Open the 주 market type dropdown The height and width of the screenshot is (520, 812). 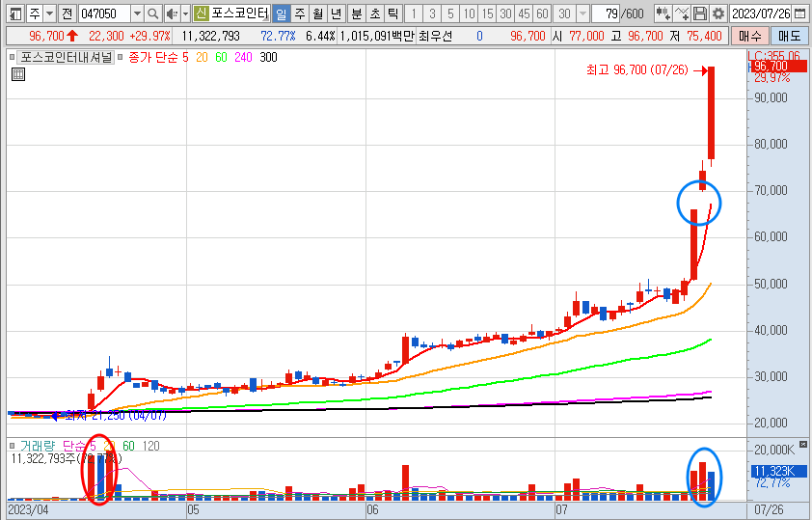point(50,14)
